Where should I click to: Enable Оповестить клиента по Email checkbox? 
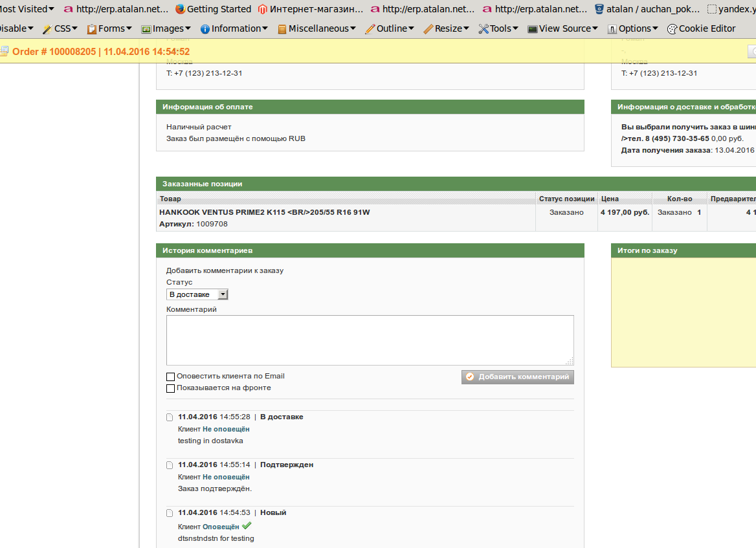(x=170, y=377)
